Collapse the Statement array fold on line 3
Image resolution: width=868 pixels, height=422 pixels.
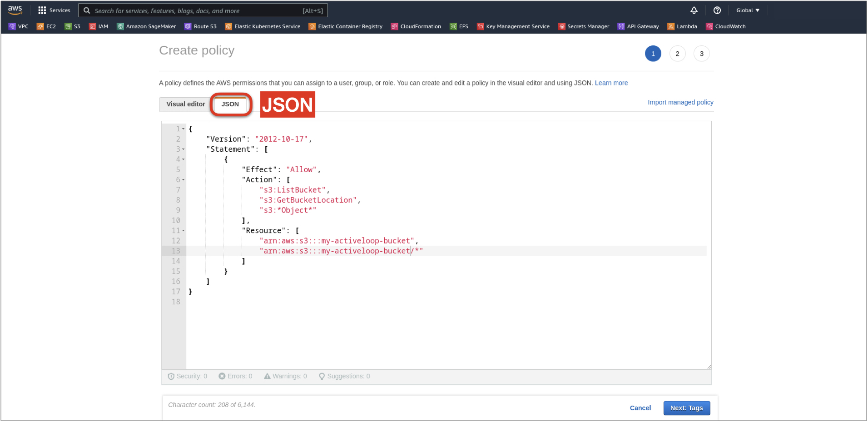[x=184, y=149]
